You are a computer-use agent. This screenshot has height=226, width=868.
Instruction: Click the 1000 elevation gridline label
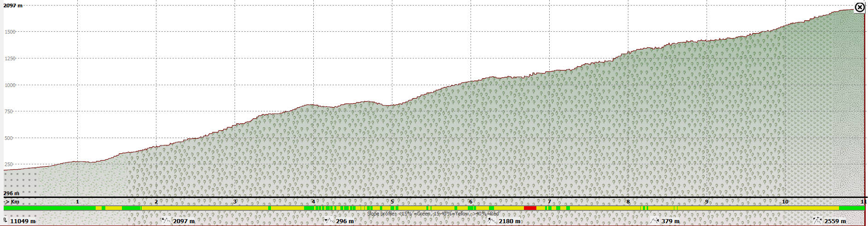click(10, 85)
